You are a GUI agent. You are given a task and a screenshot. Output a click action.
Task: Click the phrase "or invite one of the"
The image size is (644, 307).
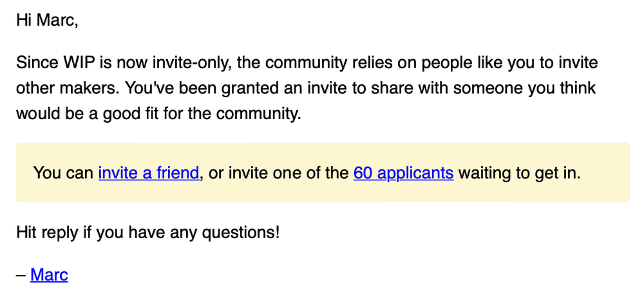278,172
